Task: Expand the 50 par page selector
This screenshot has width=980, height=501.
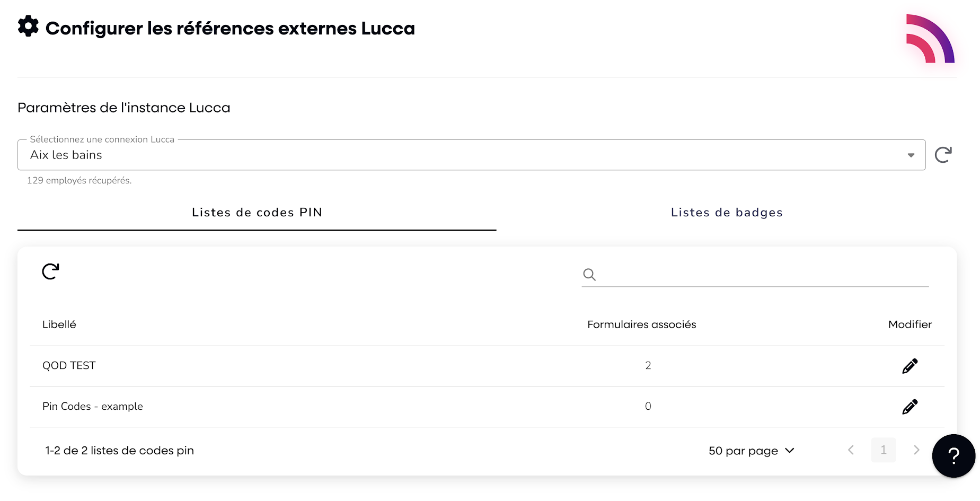Action: pos(751,451)
